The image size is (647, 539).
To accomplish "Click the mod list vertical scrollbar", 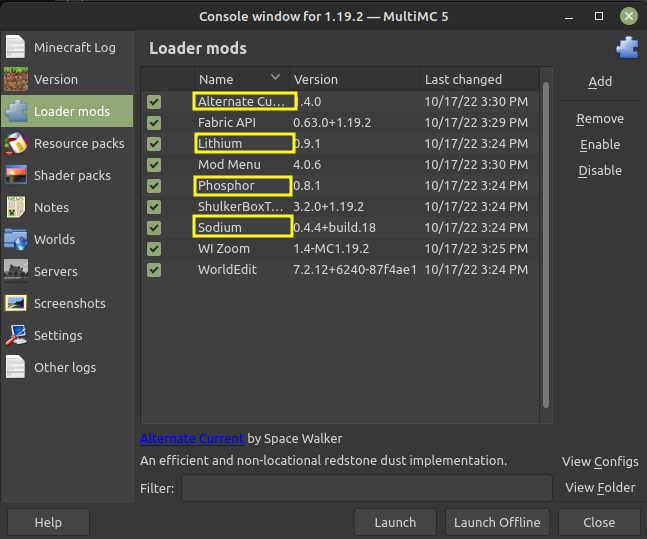I will click(545, 245).
